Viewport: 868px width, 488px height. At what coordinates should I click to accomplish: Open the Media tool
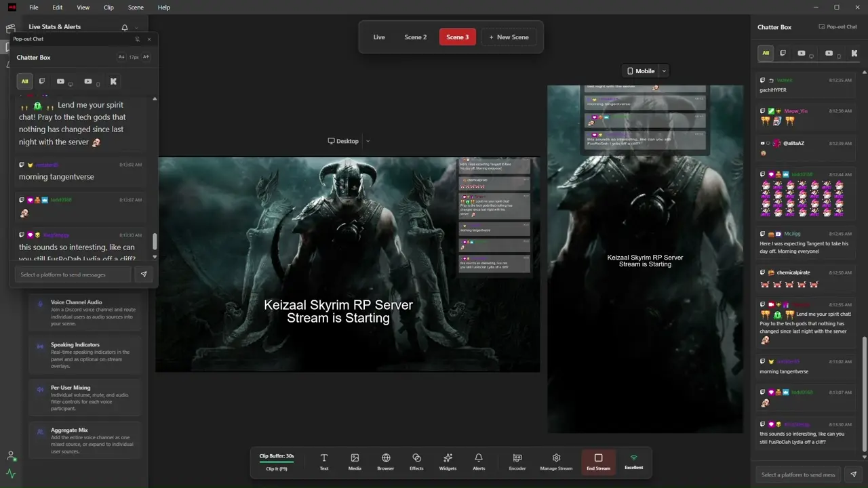355,462
